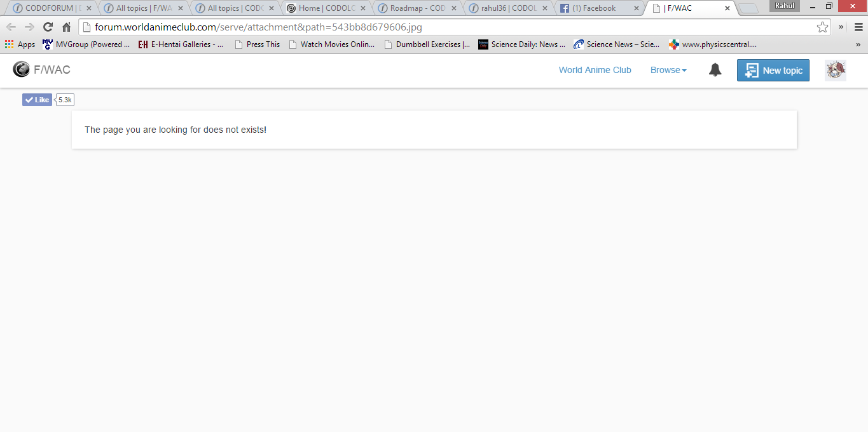Bookmark this page with star icon
This screenshot has width=868, height=432.
pyautogui.click(x=823, y=27)
